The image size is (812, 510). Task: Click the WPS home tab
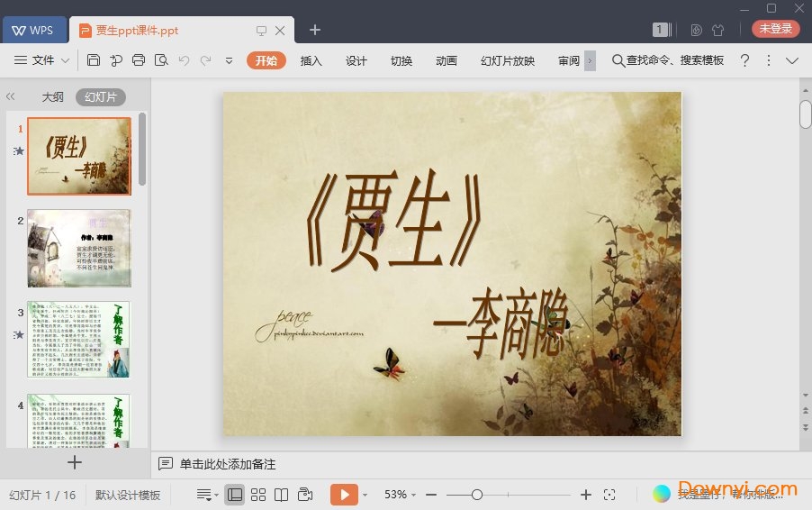tap(35, 30)
